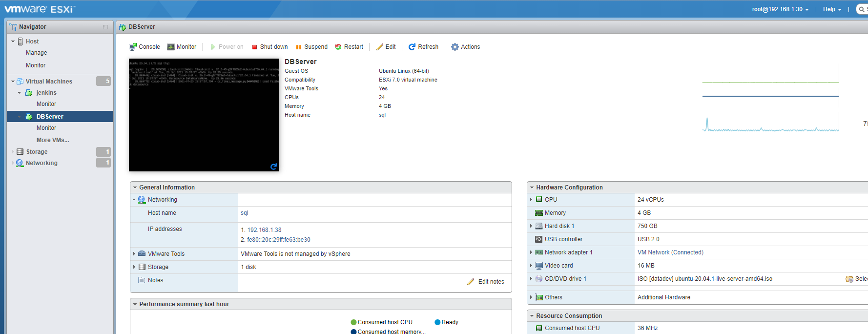Image resolution: width=868 pixels, height=334 pixels.
Task: Open Storage in the Navigator
Action: click(37, 152)
